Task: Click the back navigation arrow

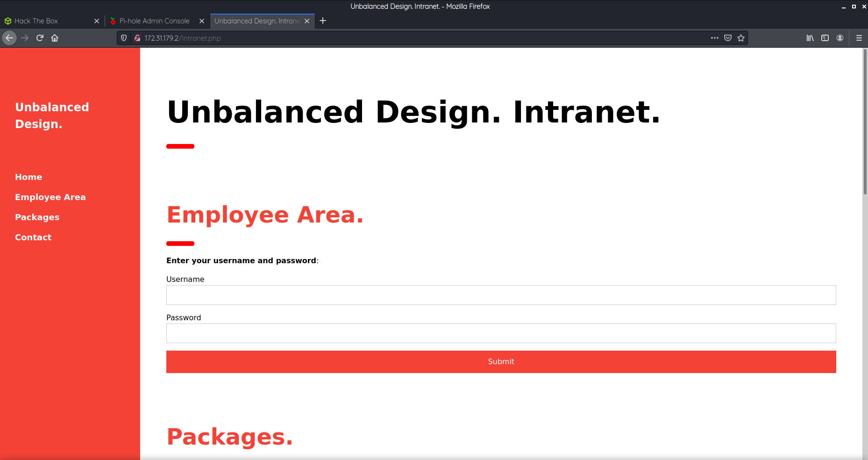Action: [9, 38]
